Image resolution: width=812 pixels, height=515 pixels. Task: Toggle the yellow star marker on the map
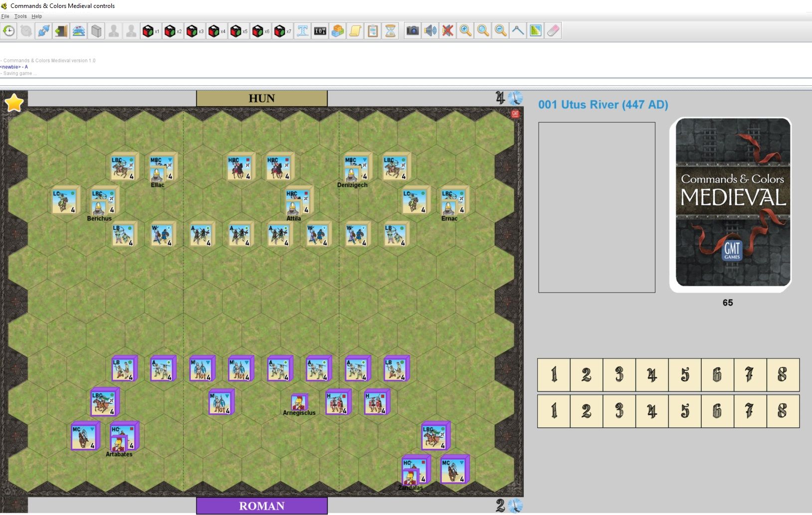pyautogui.click(x=13, y=103)
